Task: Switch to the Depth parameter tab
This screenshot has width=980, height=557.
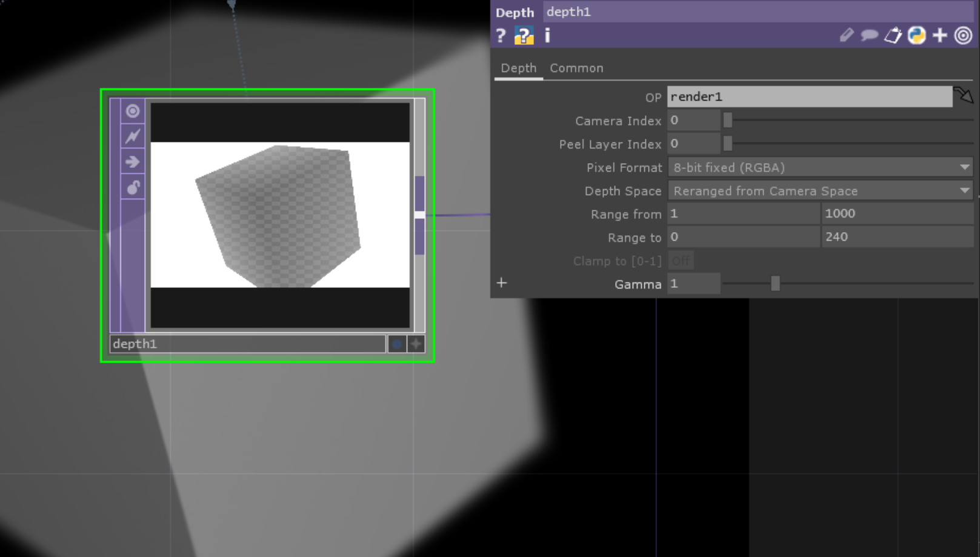Action: [518, 68]
